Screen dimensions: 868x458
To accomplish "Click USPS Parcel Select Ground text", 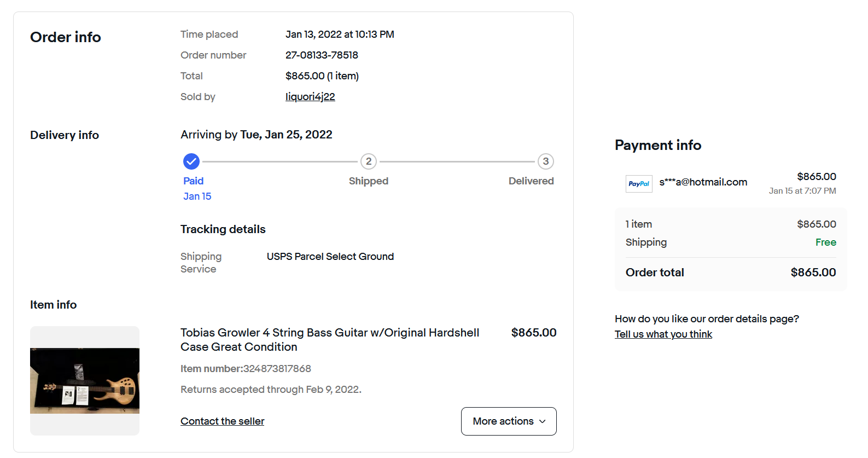I will click(x=330, y=257).
